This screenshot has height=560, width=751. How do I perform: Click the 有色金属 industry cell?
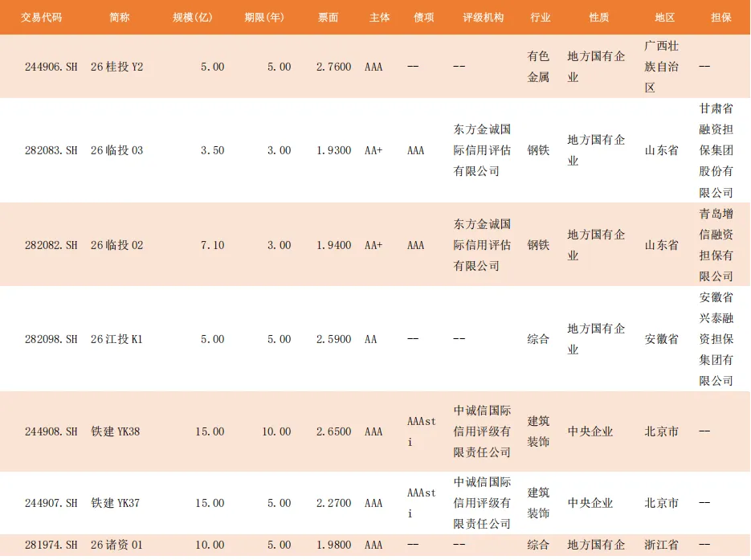538,67
